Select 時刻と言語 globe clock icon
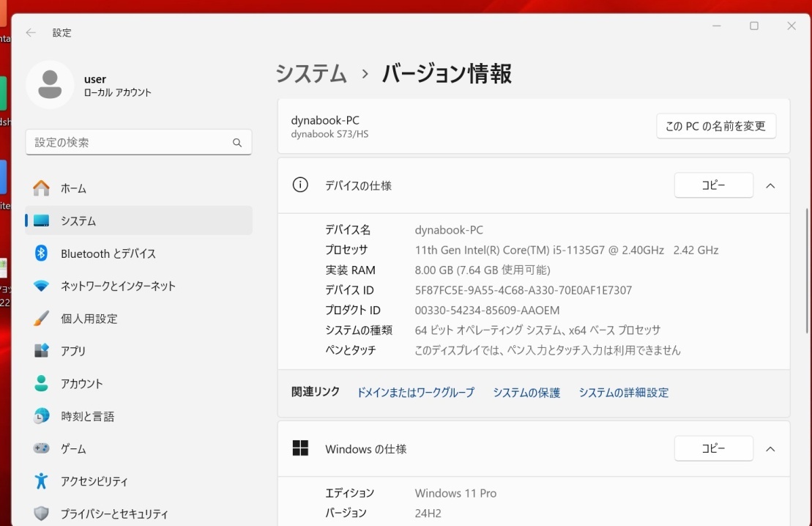Viewport: 812px width, 526px height. coord(42,416)
